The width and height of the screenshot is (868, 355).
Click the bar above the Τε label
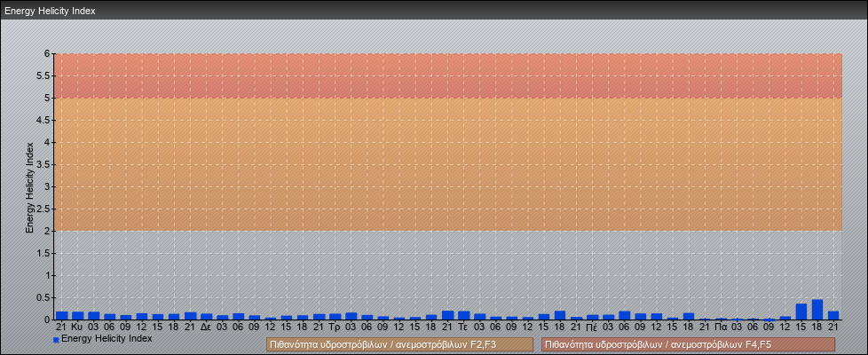[464, 315]
